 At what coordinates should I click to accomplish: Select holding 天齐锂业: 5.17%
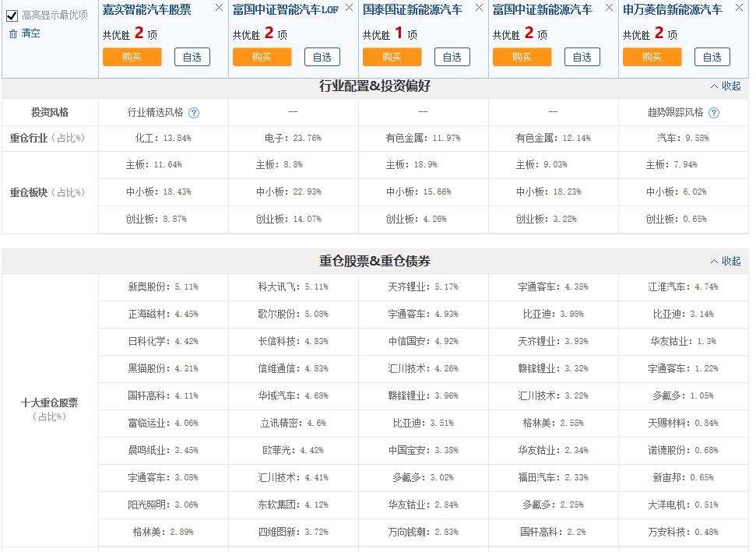[424, 287]
